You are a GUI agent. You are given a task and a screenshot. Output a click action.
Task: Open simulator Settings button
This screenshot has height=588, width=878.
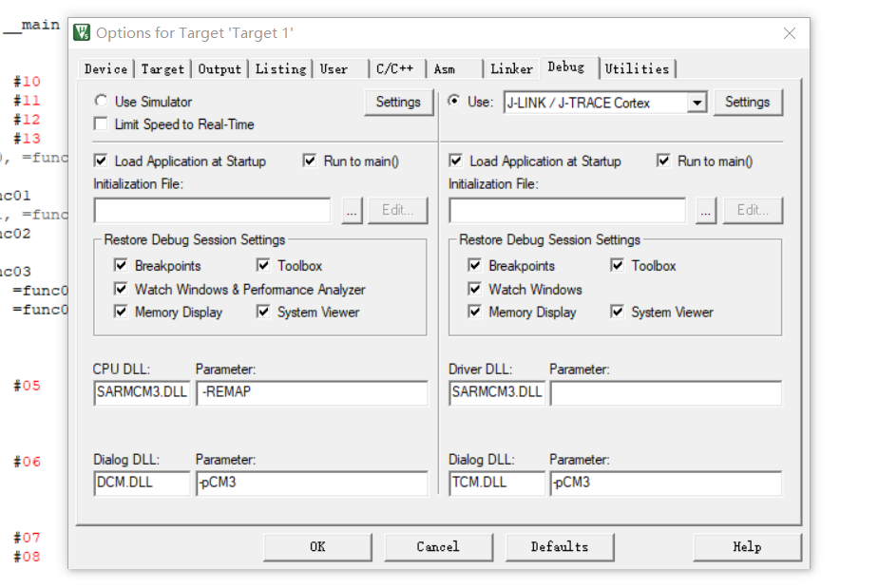(x=398, y=102)
